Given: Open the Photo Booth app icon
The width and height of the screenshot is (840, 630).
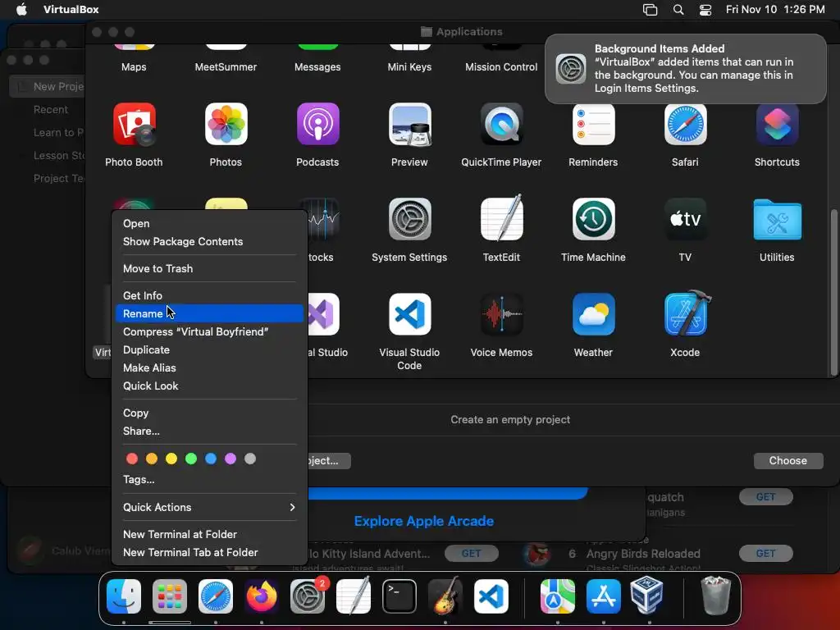Looking at the screenshot, I should tap(134, 125).
